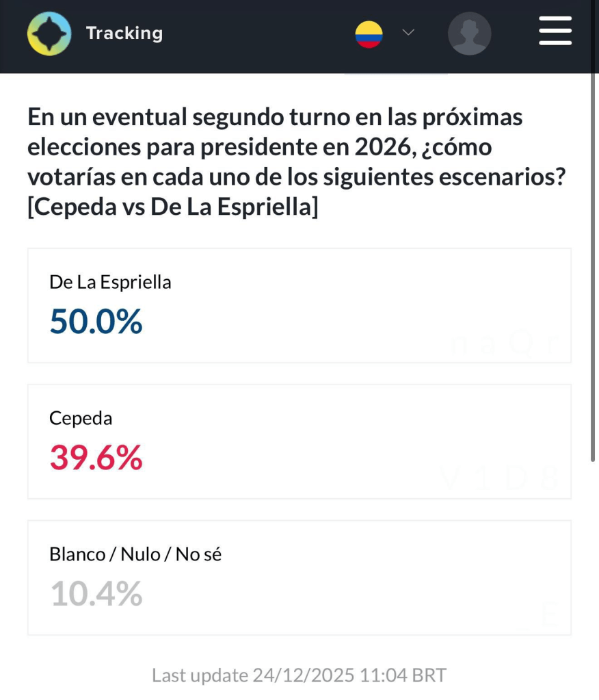This screenshot has width=599, height=700.
Task: Click the Last update timestamp text
Action: pos(299,675)
